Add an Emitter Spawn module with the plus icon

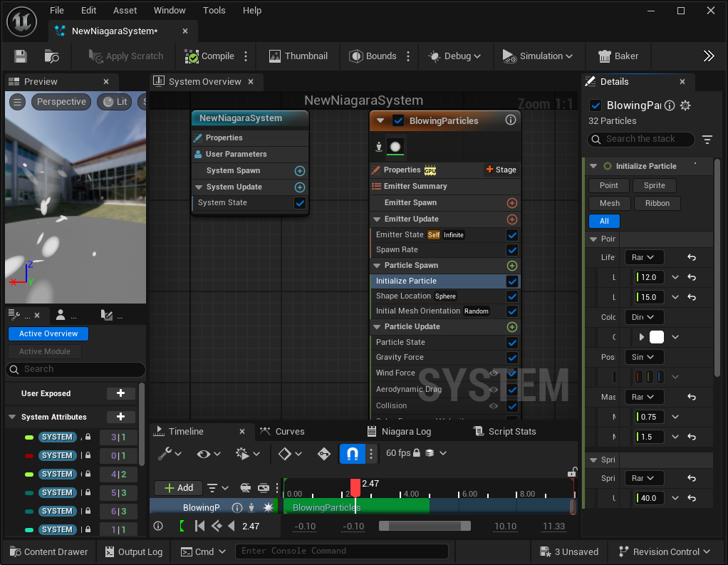point(512,203)
